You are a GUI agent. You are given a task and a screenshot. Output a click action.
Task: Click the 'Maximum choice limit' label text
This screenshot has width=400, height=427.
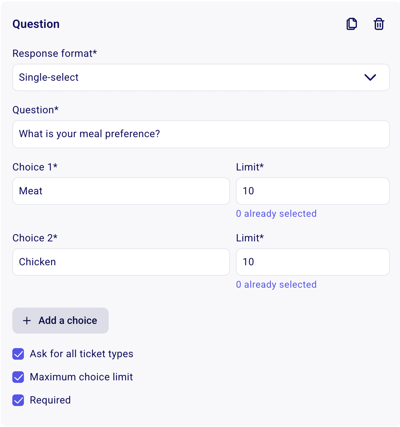81,377
